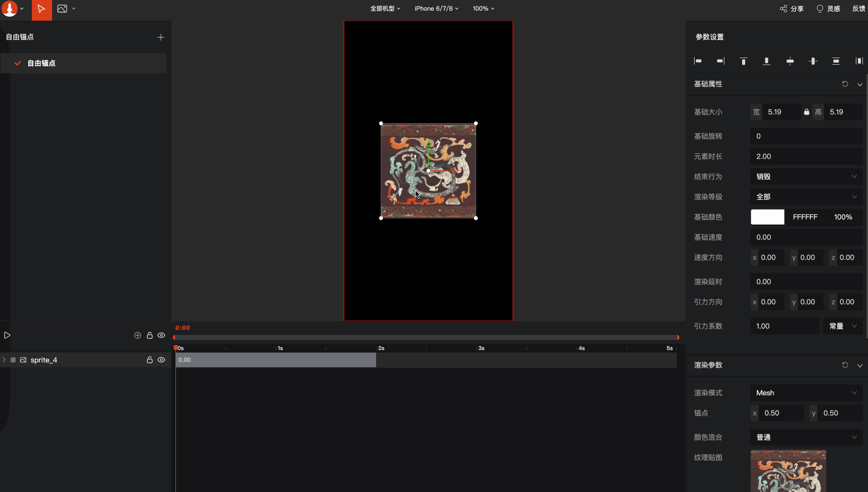Lock the sprite_4 layer
The height and width of the screenshot is (492, 868).
(x=150, y=360)
